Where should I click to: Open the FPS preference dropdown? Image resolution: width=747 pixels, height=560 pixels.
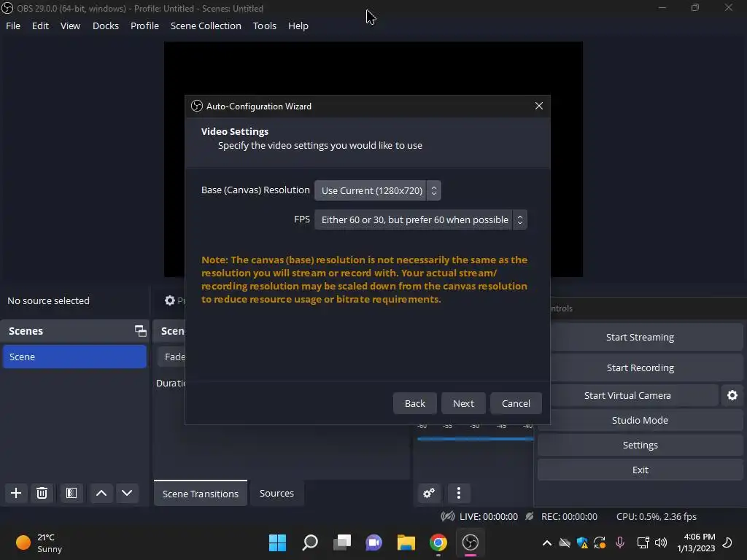(x=421, y=219)
